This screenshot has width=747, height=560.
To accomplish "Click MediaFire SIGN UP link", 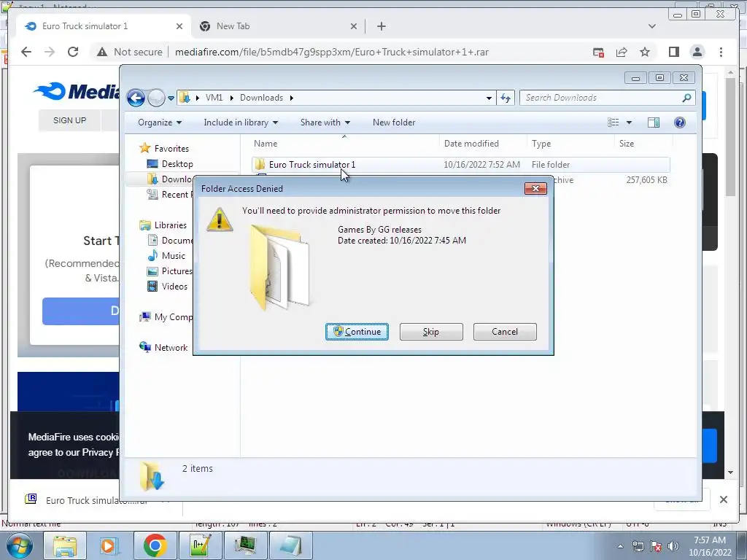I will [69, 120].
